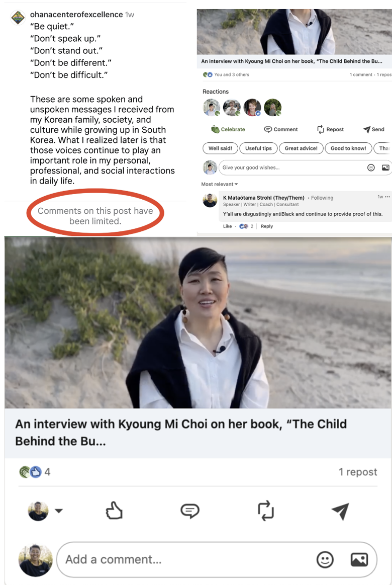392x585 pixels.
Task: Click the paper-plane send icon at bottom
Action: 341,511
